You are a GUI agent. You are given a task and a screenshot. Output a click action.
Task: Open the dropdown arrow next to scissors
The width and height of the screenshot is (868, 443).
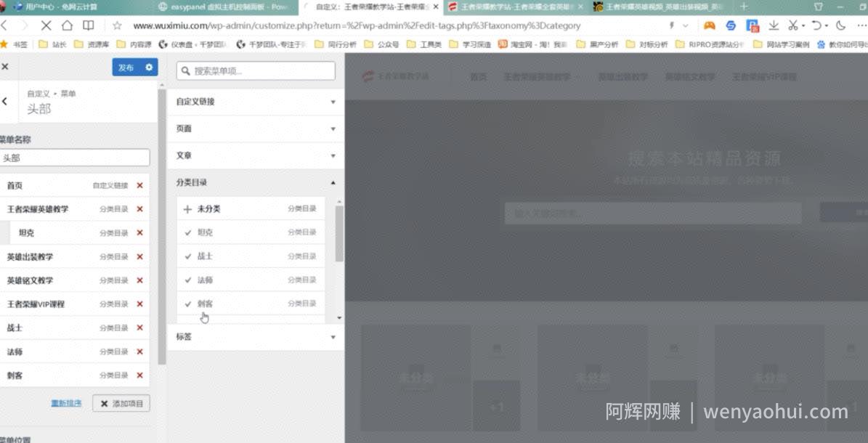tap(803, 25)
